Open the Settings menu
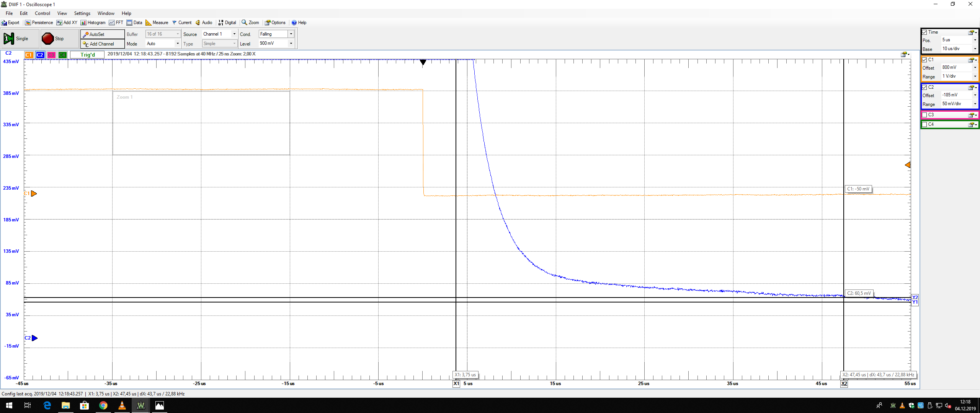 point(82,13)
